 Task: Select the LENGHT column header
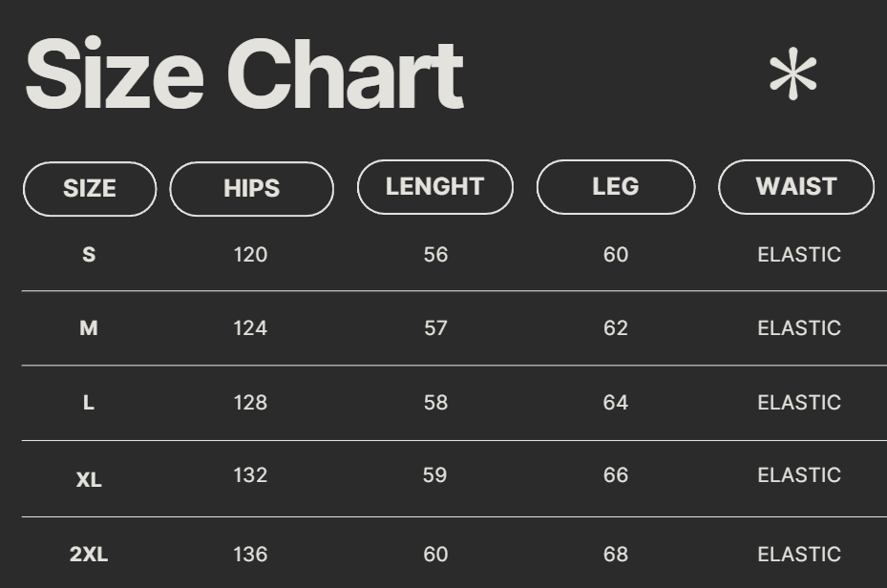tap(435, 187)
